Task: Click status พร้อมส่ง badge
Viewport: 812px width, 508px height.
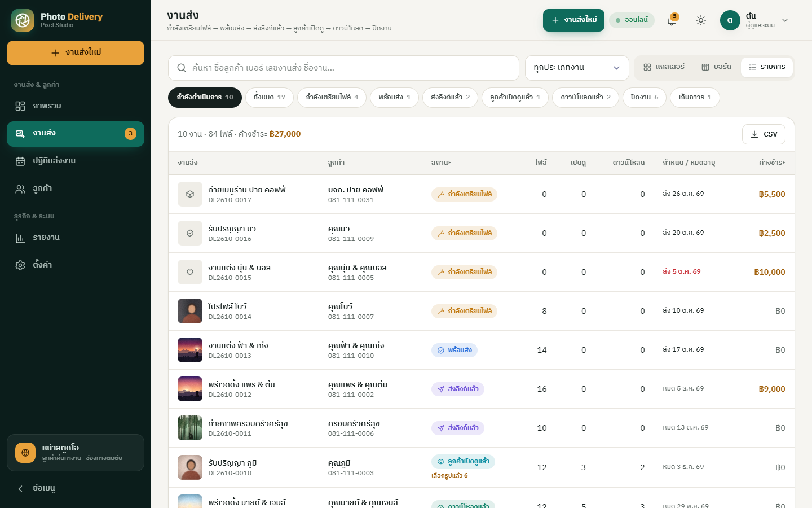Action: coord(454,350)
